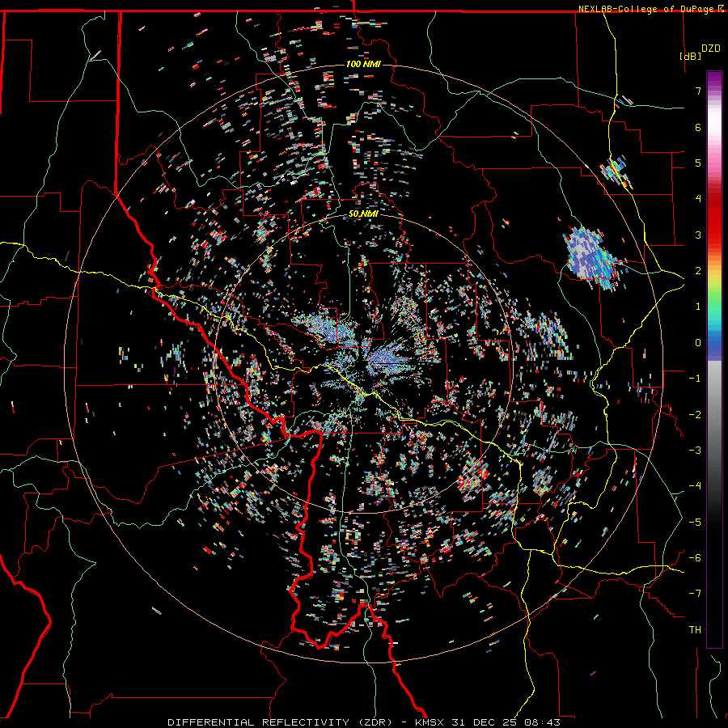Image resolution: width=728 pixels, height=728 pixels.
Task: Click the -7 value on the scale
Action: (695, 594)
